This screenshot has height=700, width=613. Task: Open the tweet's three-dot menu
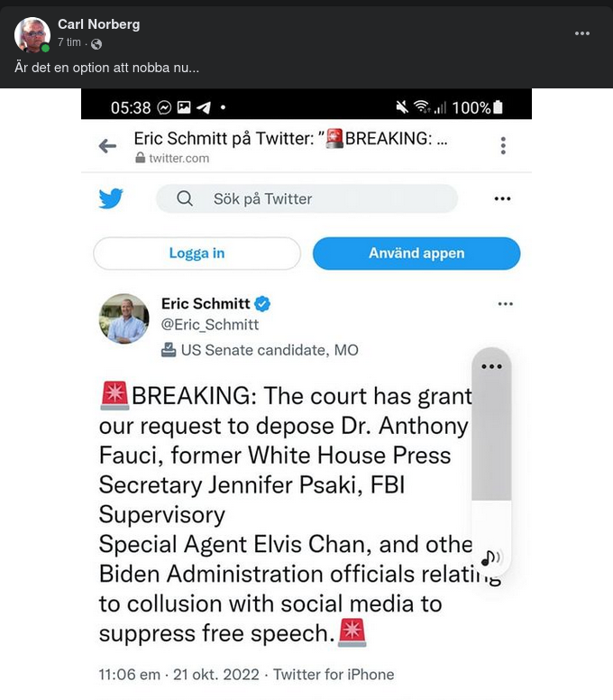[505, 304]
